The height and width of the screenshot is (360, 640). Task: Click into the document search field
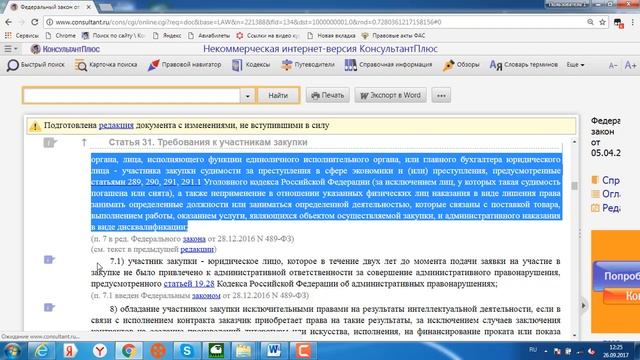tap(131, 96)
